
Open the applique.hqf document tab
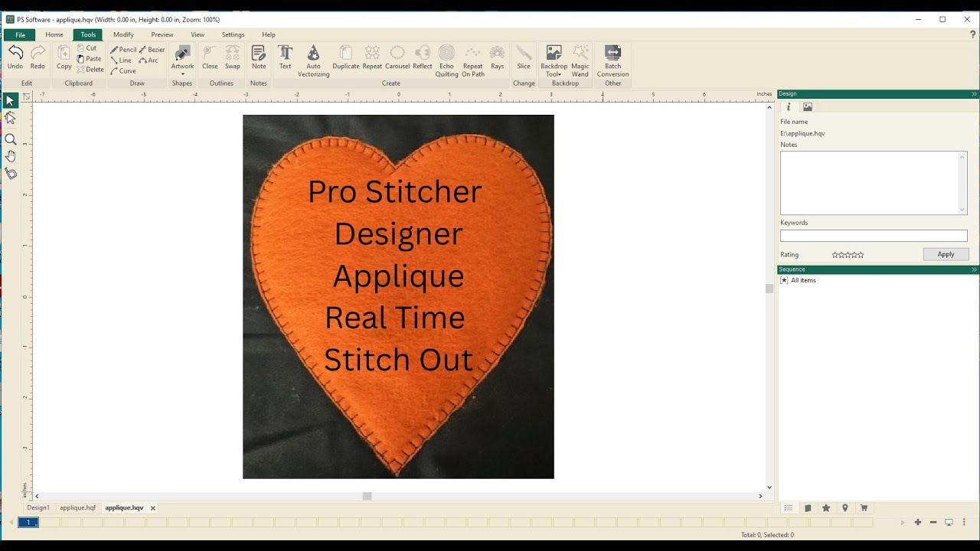(78, 507)
